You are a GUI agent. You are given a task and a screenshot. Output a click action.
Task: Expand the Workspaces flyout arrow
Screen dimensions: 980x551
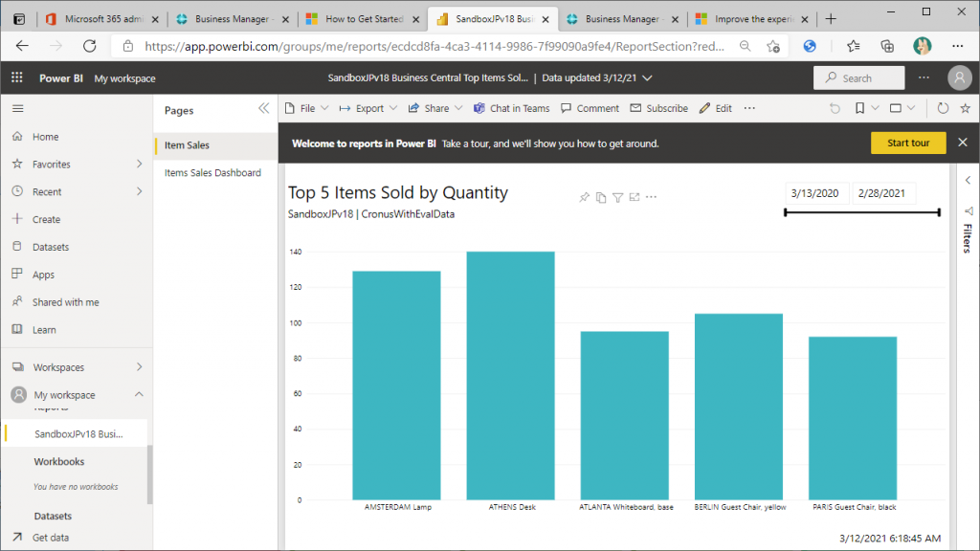(139, 366)
